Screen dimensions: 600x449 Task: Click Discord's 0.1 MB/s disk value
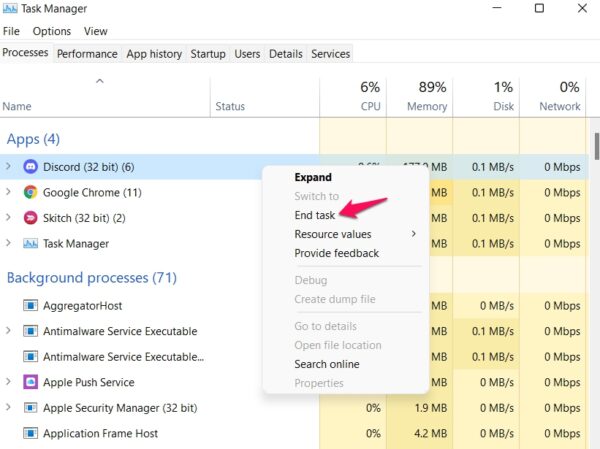coord(492,167)
